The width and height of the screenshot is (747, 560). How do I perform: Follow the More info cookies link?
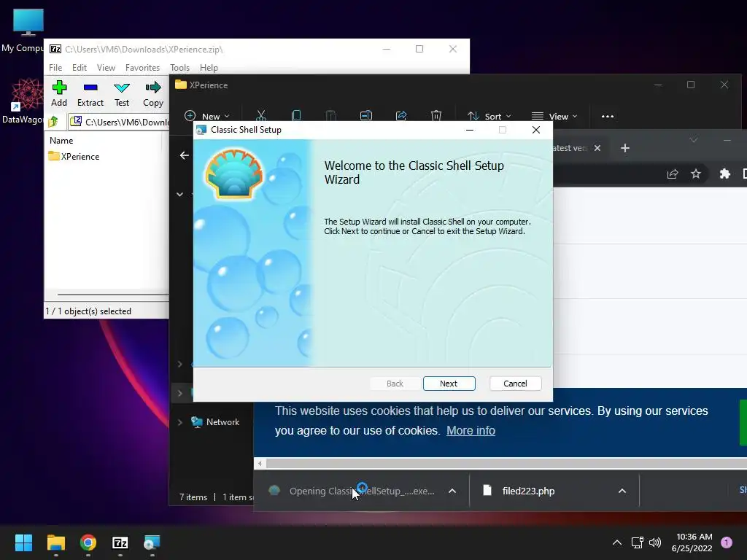[x=471, y=430]
